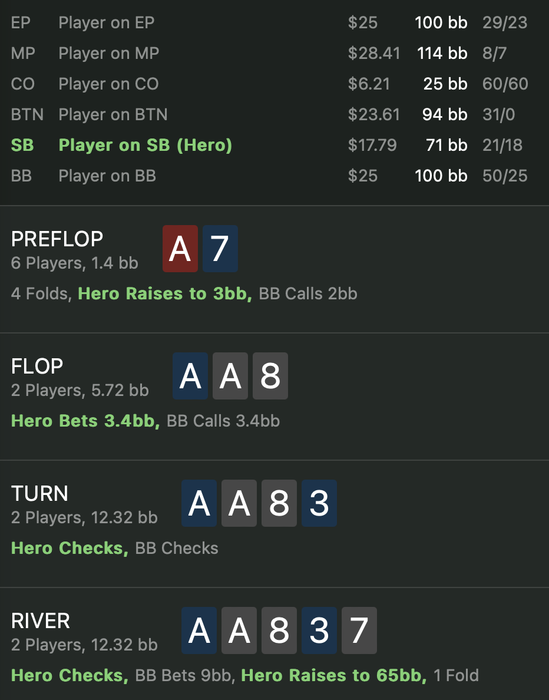Viewport: 549px width, 700px height.
Task: Select the 'Hero Bets 3.4bb' action
Action: click(86, 421)
